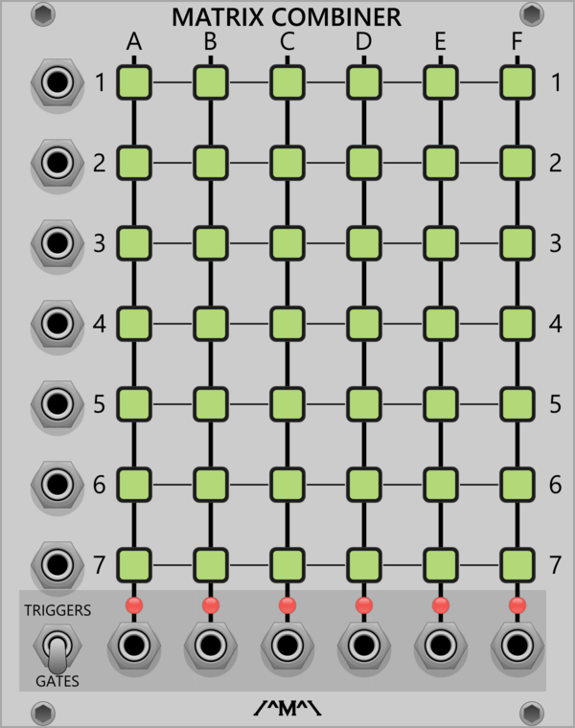This screenshot has width=575, height=728.
Task: Toggle matrix button A1
Action: 134,82
